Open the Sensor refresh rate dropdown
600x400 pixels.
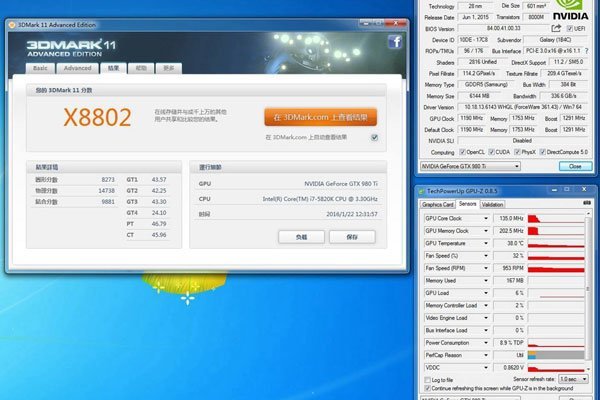point(573,379)
